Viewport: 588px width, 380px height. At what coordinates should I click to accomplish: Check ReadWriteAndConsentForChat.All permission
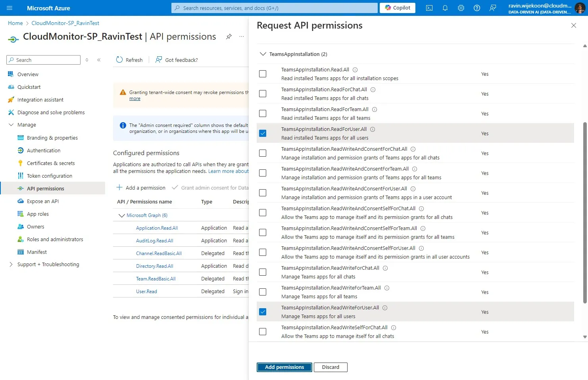click(x=263, y=153)
